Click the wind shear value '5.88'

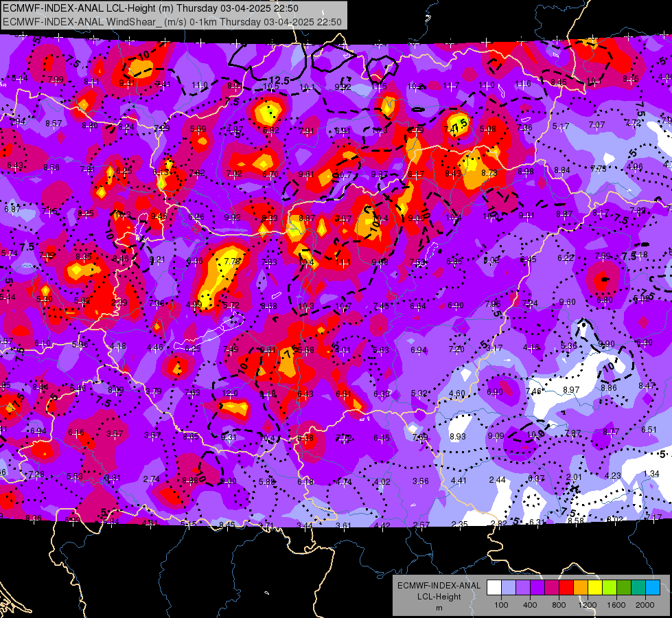(x=266, y=481)
